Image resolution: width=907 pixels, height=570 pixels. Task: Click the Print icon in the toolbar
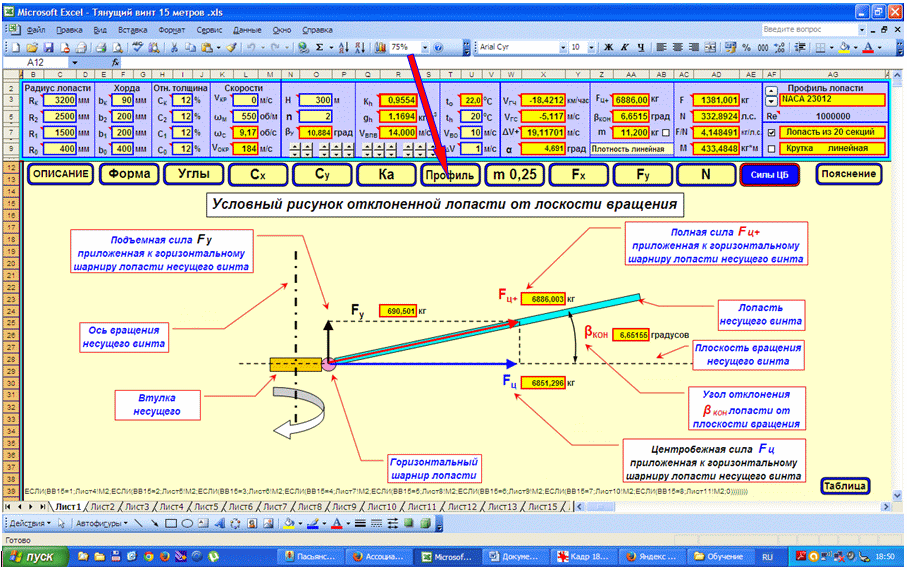101,47
